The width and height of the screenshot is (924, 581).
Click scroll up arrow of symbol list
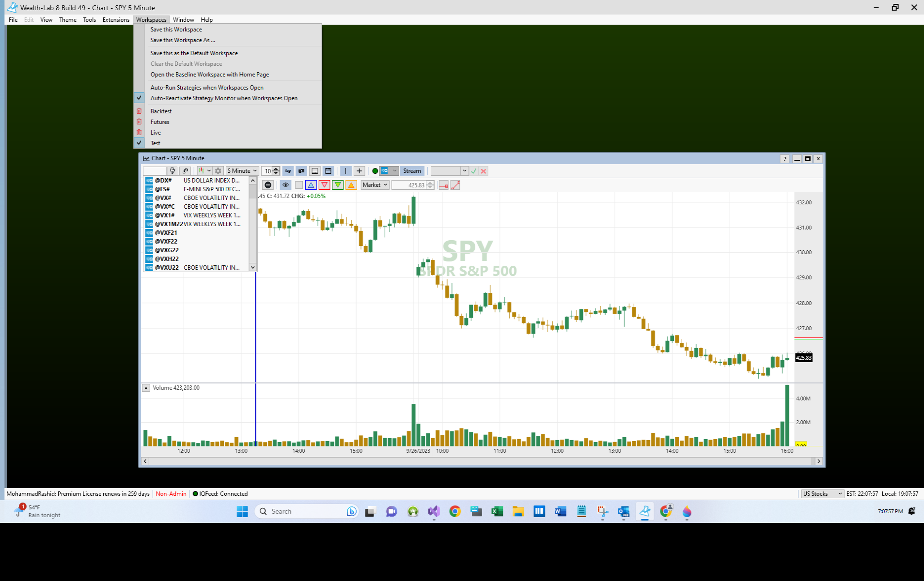tap(252, 181)
